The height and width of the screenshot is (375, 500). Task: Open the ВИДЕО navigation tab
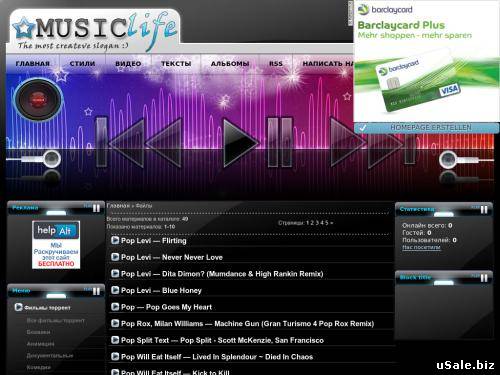[128, 64]
